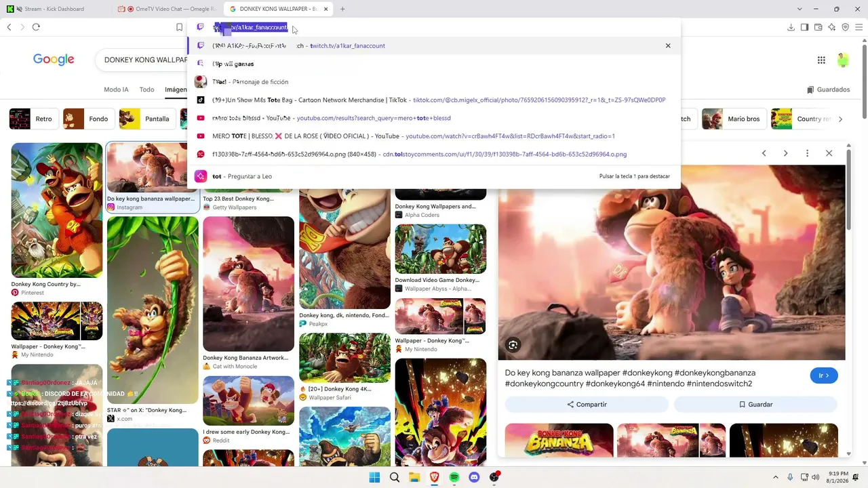
Task: Open more options in image preview panel
Action: pos(807,153)
